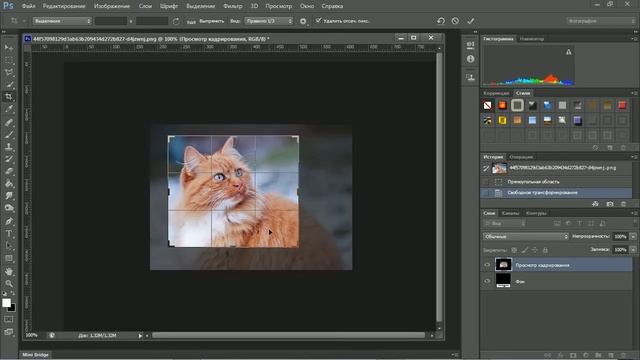Switch to the Channels tab
Image resolution: width=640 pixels, height=360 pixels.
[510, 213]
